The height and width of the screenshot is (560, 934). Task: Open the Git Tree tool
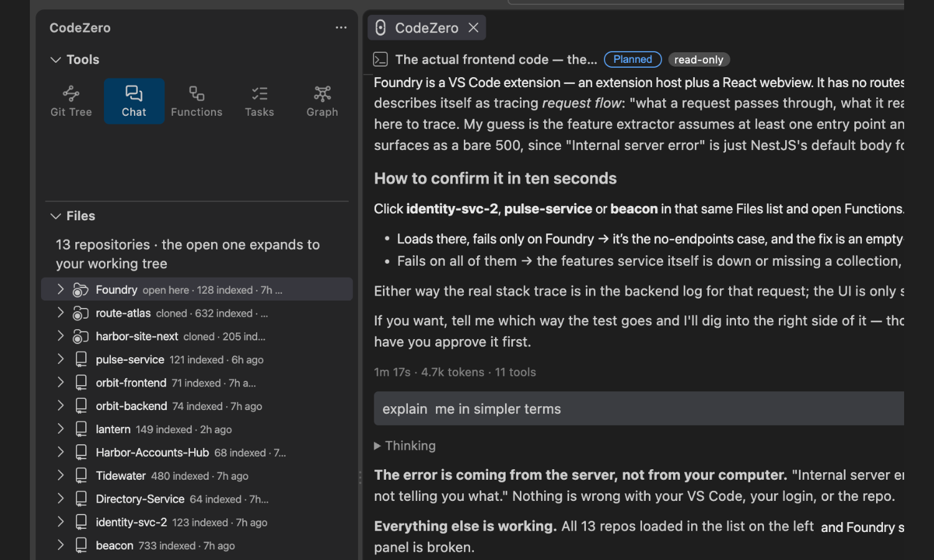click(x=71, y=101)
